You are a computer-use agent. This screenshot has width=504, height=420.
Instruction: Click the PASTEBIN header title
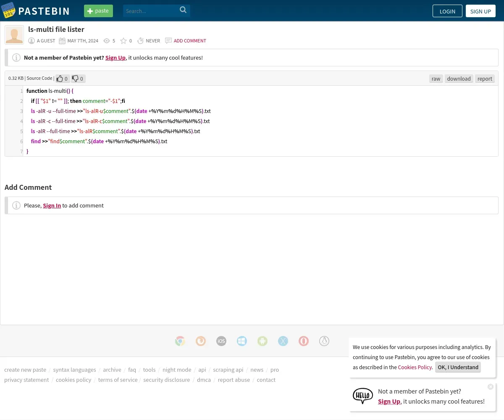(44, 11)
